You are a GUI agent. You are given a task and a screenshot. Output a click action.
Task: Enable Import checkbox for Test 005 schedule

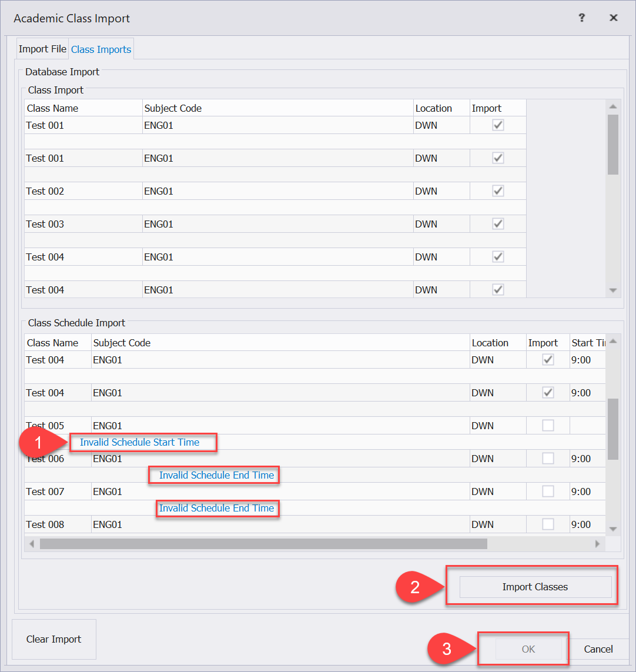548,426
